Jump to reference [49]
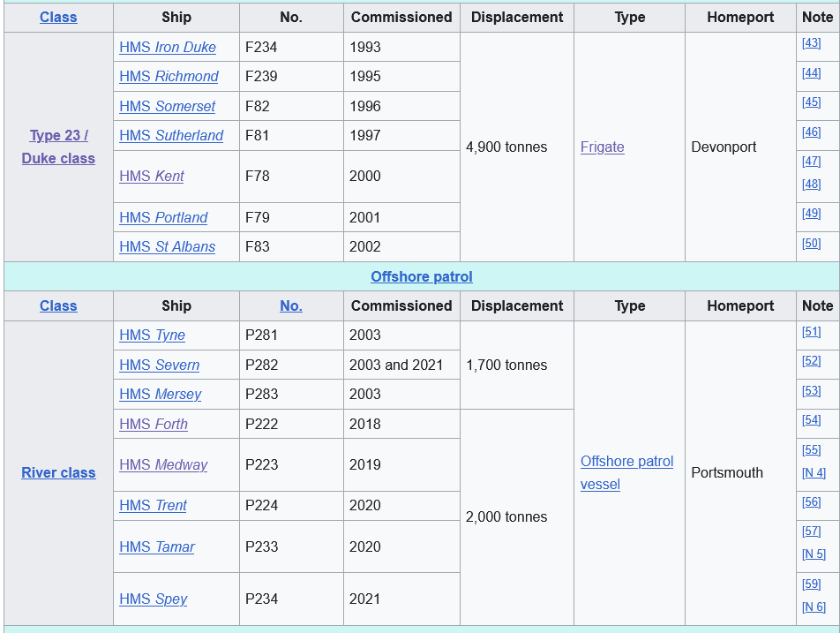 pyautogui.click(x=811, y=214)
